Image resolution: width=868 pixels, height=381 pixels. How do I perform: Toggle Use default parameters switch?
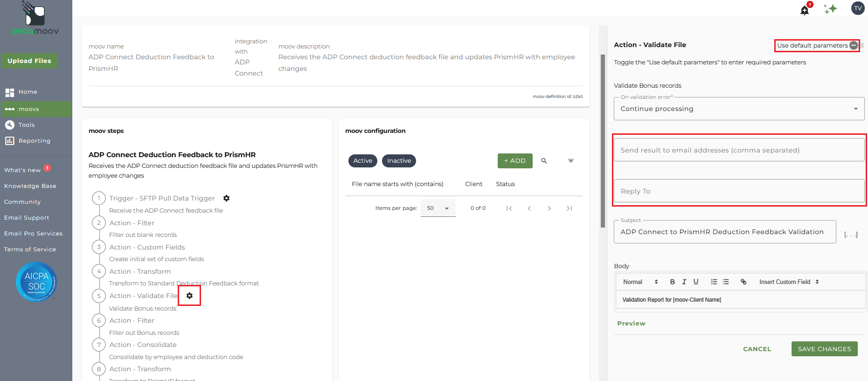[857, 45]
